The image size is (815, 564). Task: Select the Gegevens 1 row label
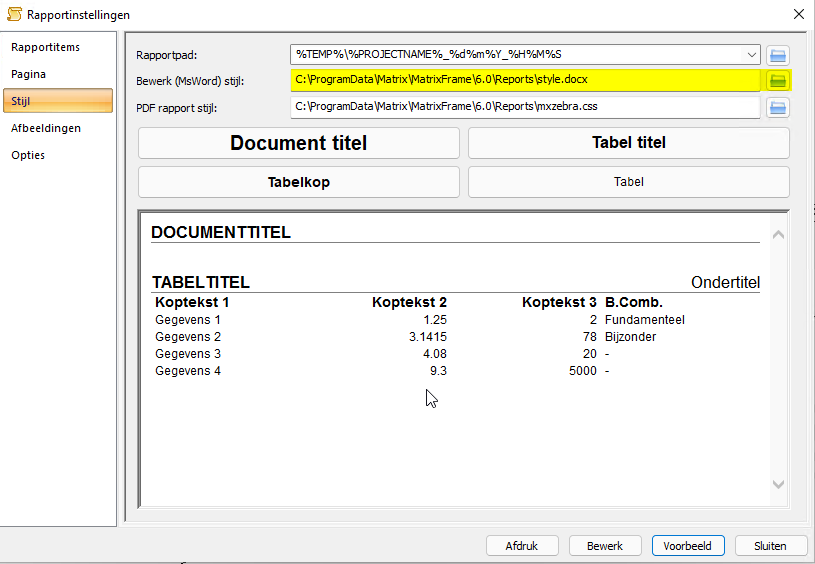pyautogui.click(x=188, y=320)
